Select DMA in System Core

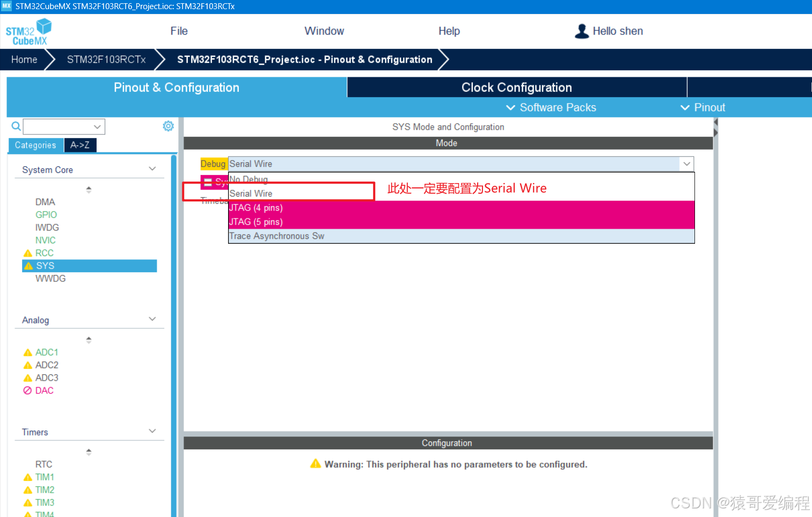(45, 202)
